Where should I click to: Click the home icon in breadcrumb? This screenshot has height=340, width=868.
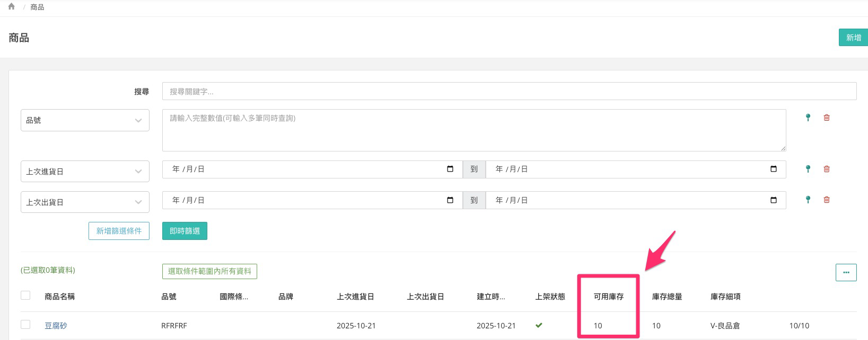click(x=11, y=7)
